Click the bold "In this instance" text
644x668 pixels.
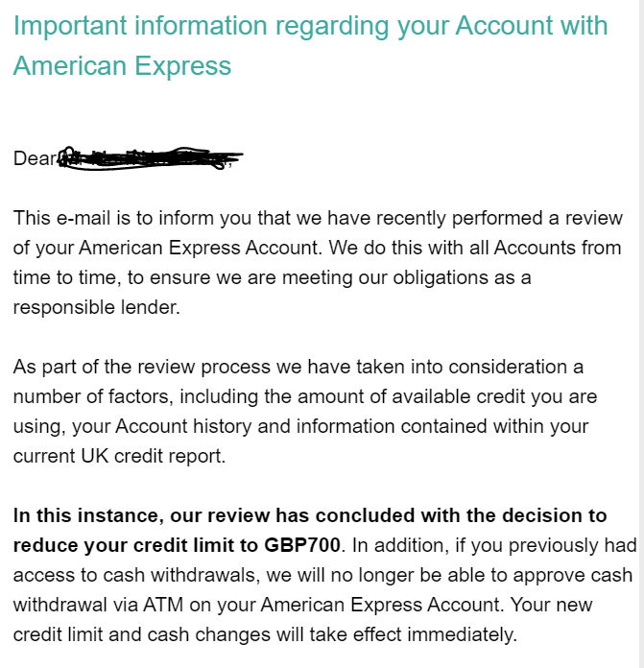click(x=78, y=515)
